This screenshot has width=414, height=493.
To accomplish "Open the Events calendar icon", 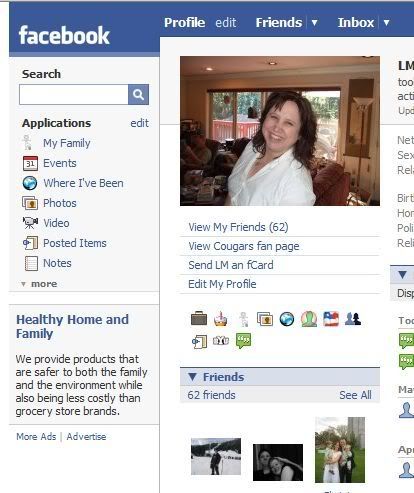I will 30,163.
